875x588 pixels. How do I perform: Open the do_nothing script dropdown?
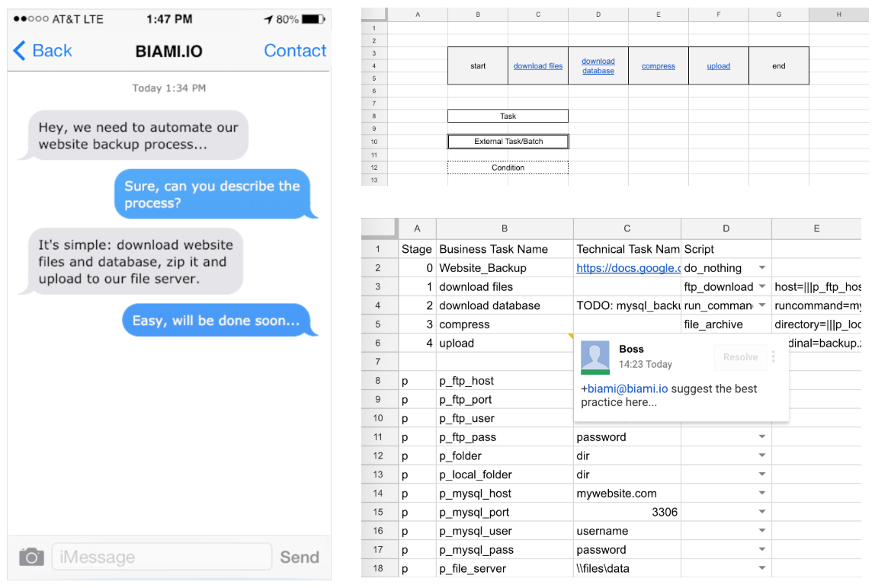tap(761, 268)
